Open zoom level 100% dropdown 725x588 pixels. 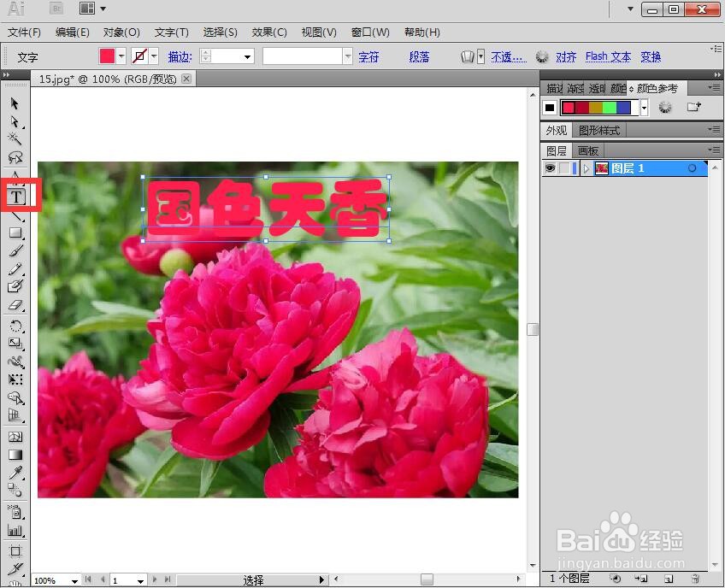pos(74,580)
